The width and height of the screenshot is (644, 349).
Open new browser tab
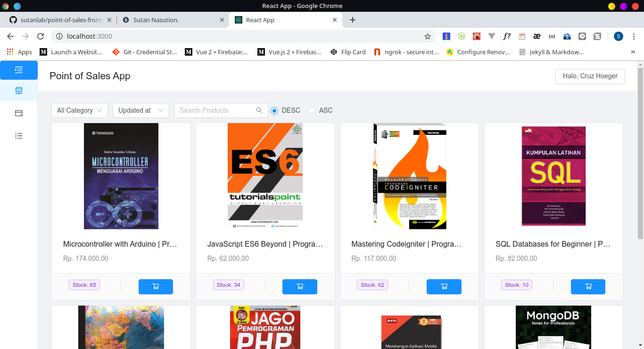coord(352,20)
